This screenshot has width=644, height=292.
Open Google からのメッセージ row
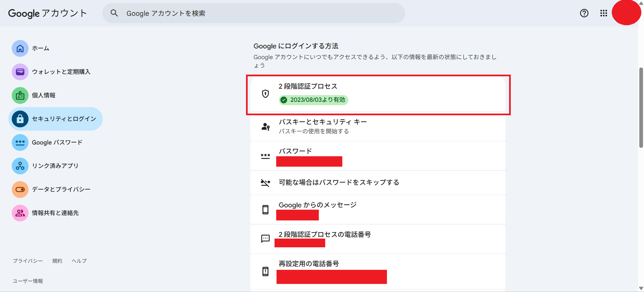click(378, 210)
